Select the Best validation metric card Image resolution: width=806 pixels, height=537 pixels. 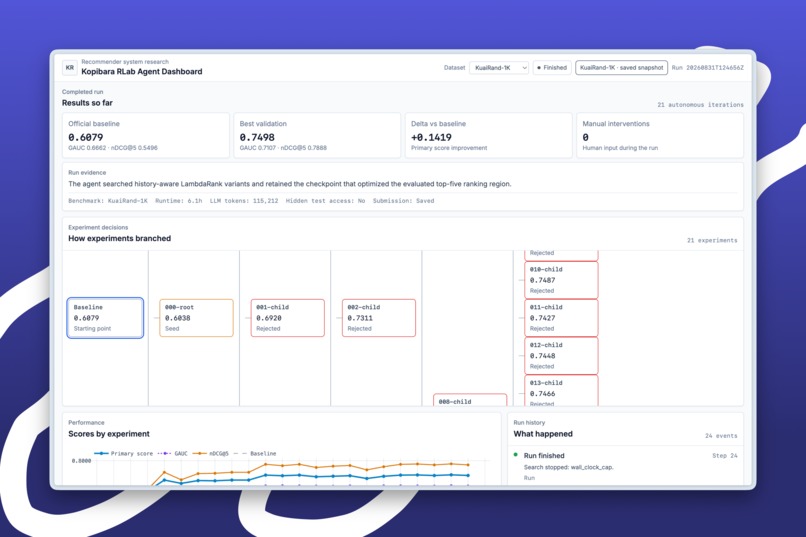click(x=317, y=136)
